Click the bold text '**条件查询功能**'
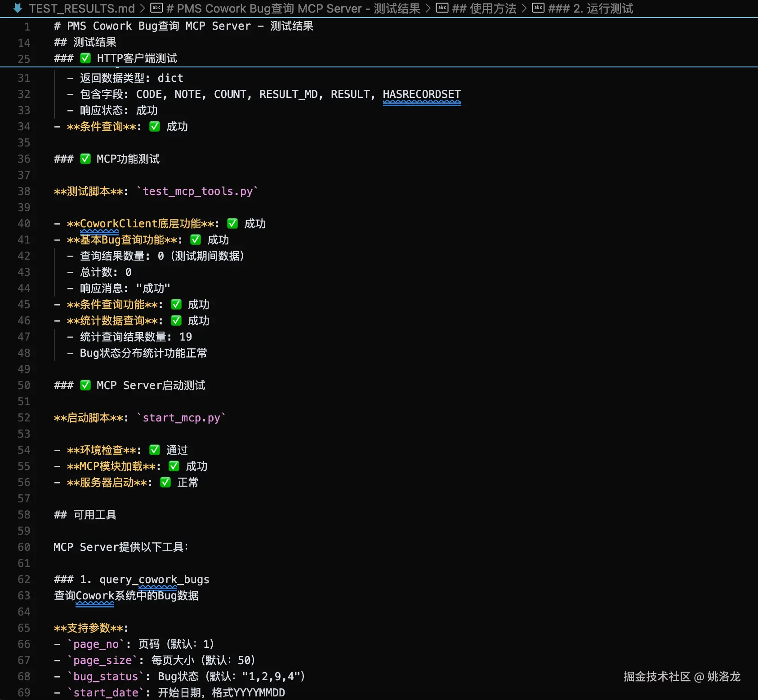758x700 pixels. pyautogui.click(x=112, y=305)
